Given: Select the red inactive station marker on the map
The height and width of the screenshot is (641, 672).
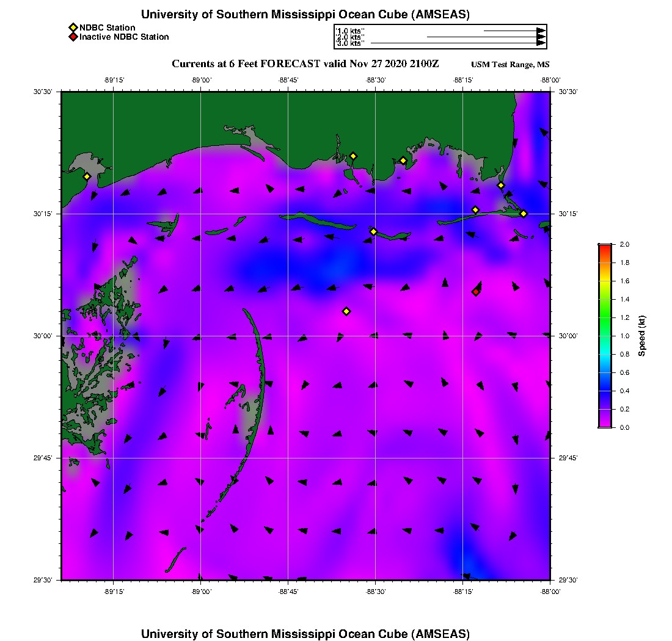Looking at the screenshot, I should pyautogui.click(x=475, y=292).
